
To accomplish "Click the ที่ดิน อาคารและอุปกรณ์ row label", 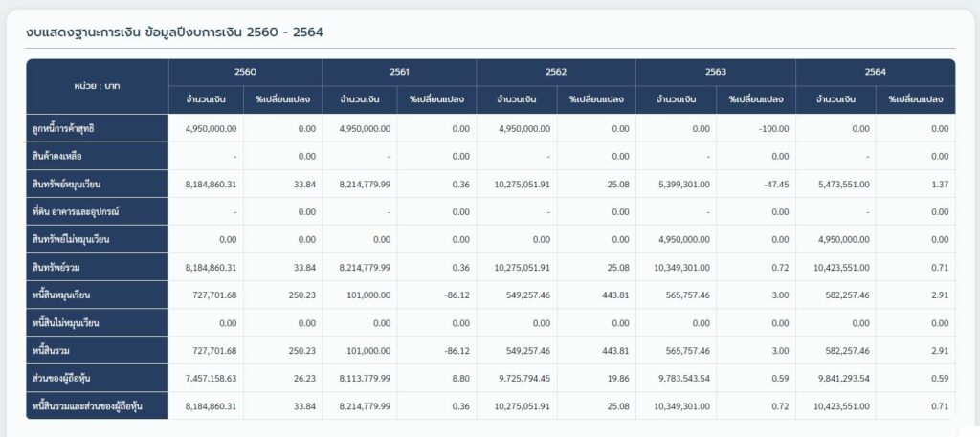I will pyautogui.click(x=75, y=211).
